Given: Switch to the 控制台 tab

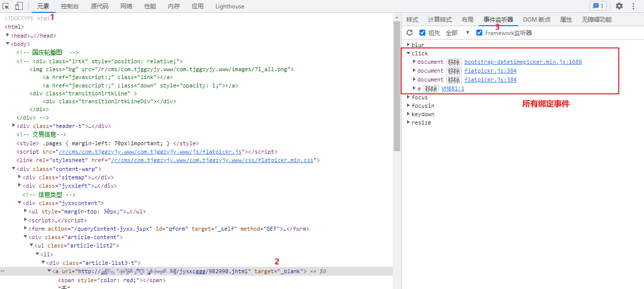Looking at the screenshot, I should coord(70,6).
